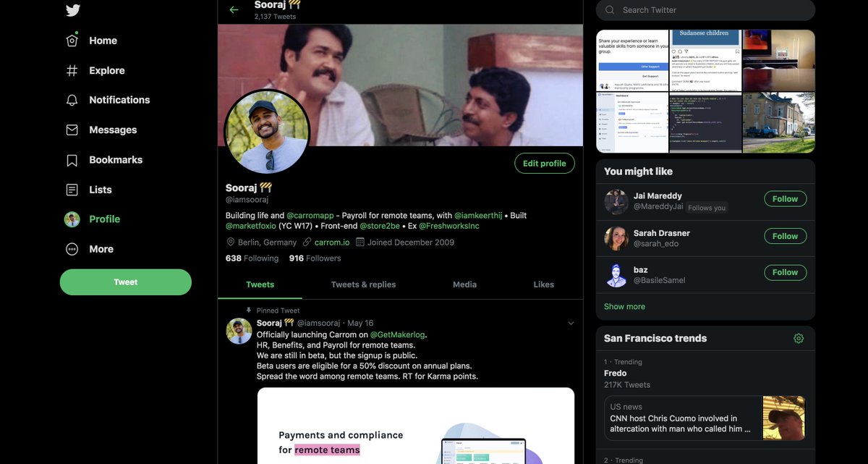The width and height of the screenshot is (868, 464).
Task: Select Lists in the navigation
Action: click(x=101, y=190)
